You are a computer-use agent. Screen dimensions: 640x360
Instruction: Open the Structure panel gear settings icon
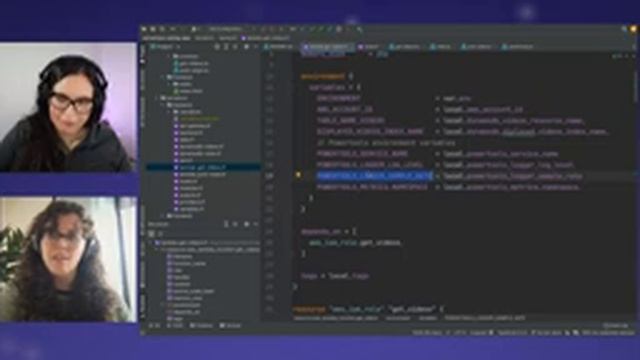247,224
